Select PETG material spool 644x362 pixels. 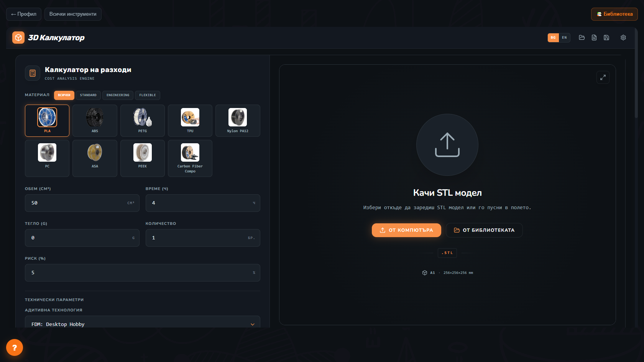143,121
